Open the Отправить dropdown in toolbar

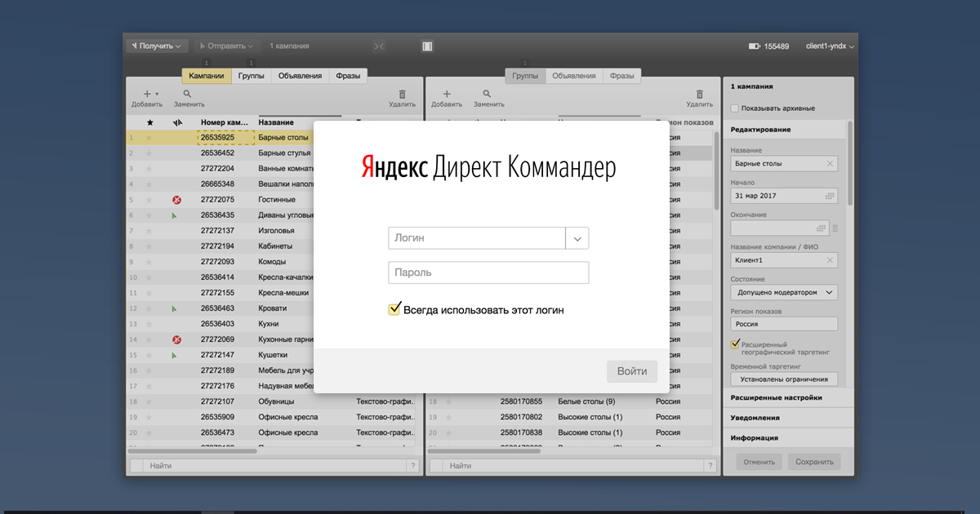(x=226, y=47)
